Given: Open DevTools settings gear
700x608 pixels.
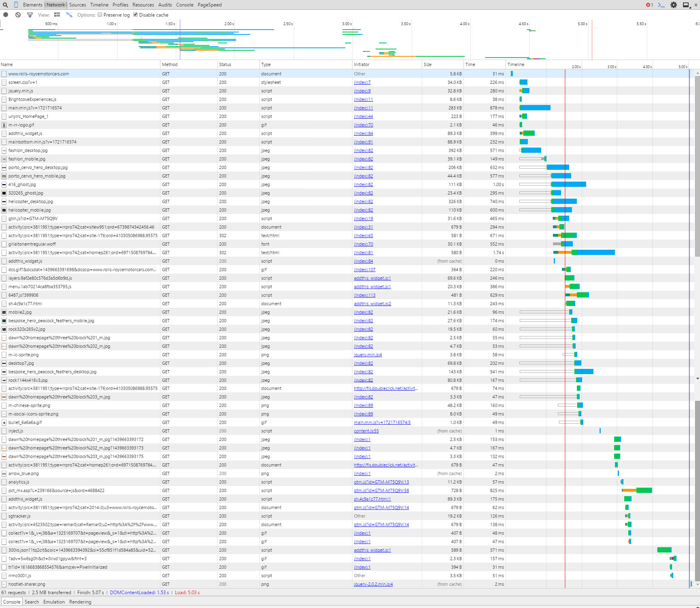Looking at the screenshot, I should tap(674, 5).
